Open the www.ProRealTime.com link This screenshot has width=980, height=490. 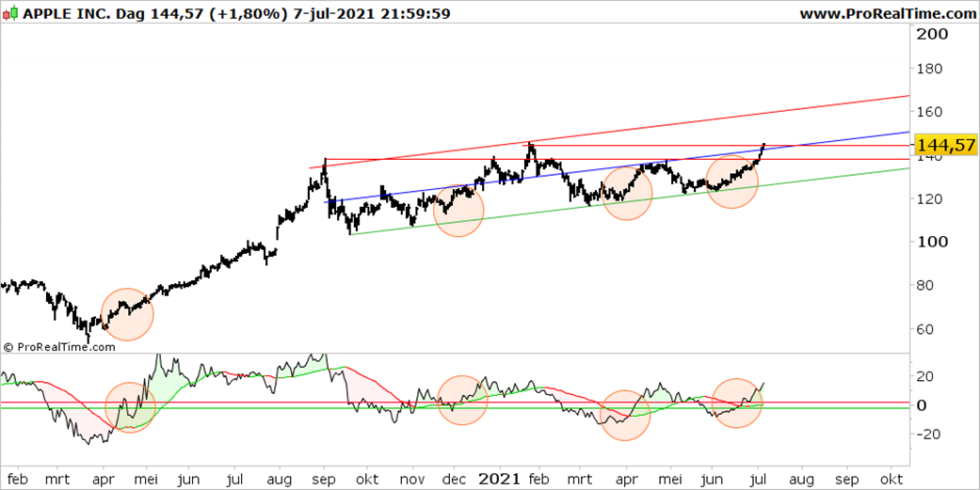point(888,13)
